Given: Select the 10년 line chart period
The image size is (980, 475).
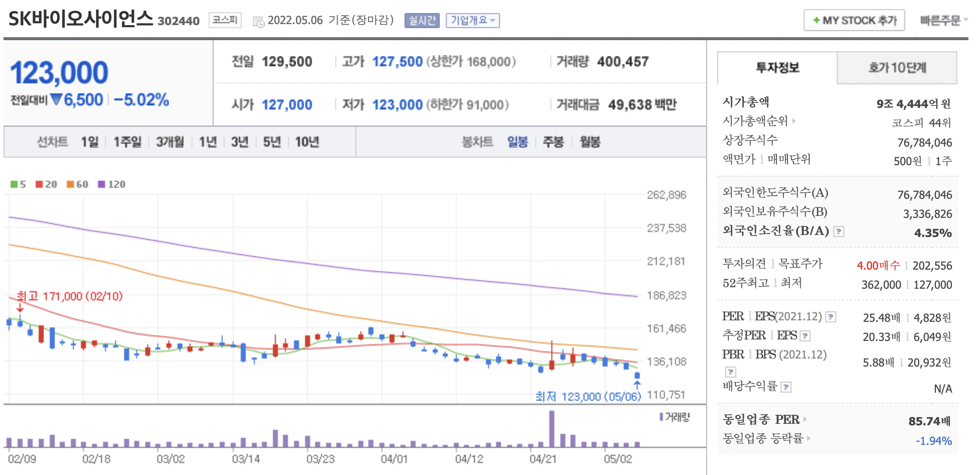Looking at the screenshot, I should (307, 142).
